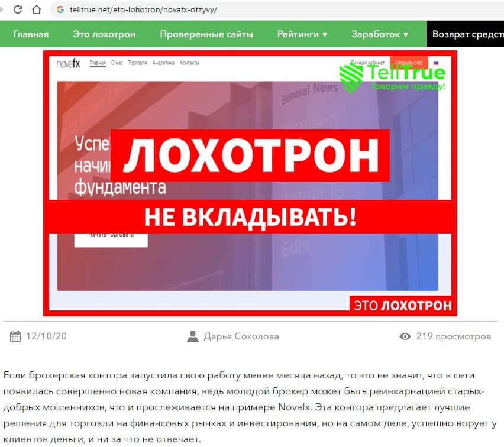Click the calendar icon beside 12/10/20
Image resolution: width=504 pixels, height=447 pixels.
pyautogui.click(x=15, y=336)
